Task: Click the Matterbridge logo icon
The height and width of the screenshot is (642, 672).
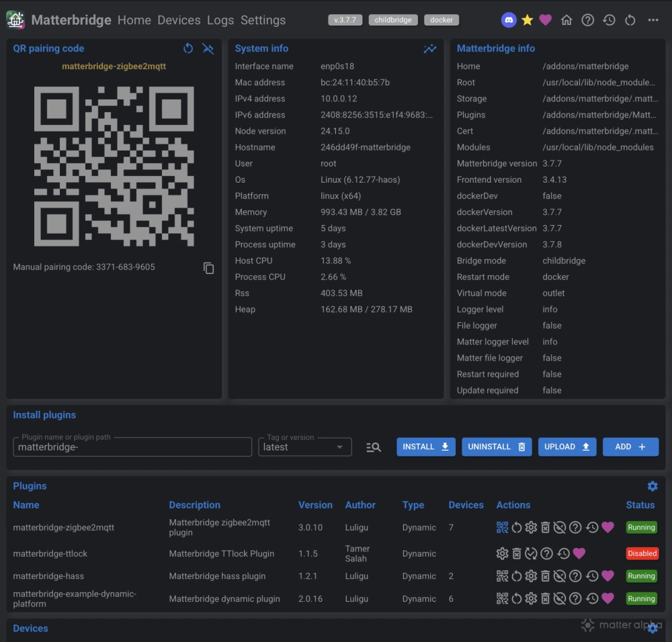Action: coord(15,19)
